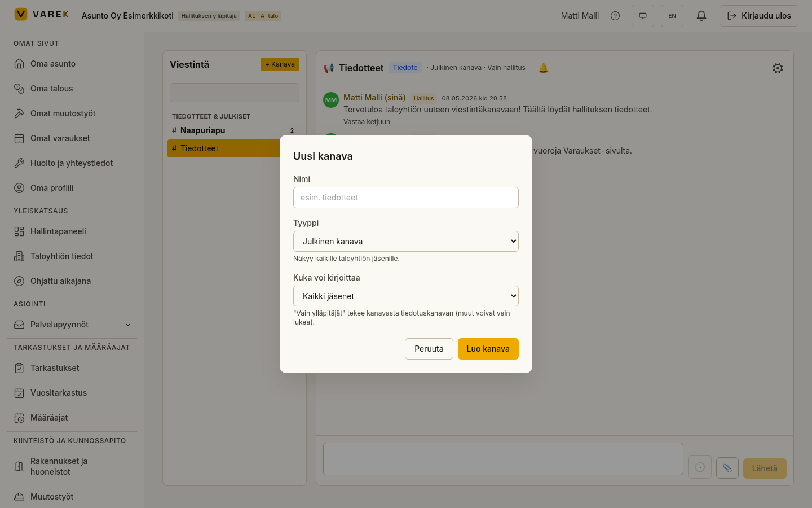Screen dimensions: 812x508
Task: Switch language with EN button
Action: (x=672, y=16)
